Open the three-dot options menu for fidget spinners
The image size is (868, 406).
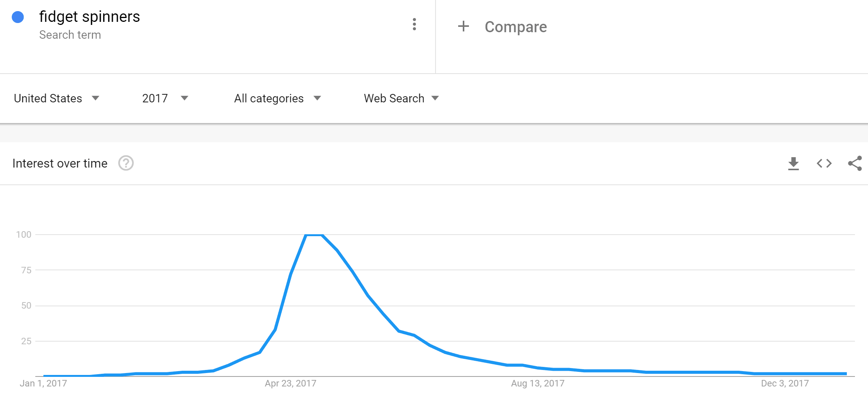click(414, 25)
